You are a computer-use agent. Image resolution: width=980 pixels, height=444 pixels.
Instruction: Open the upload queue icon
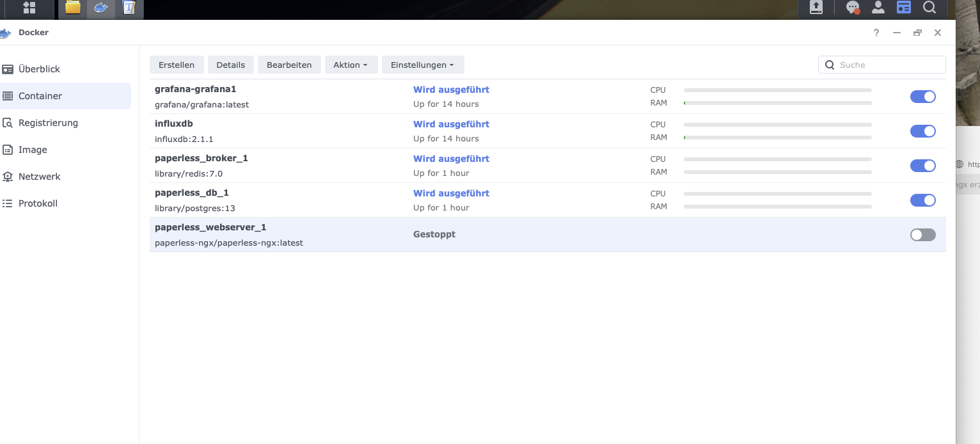coord(816,8)
